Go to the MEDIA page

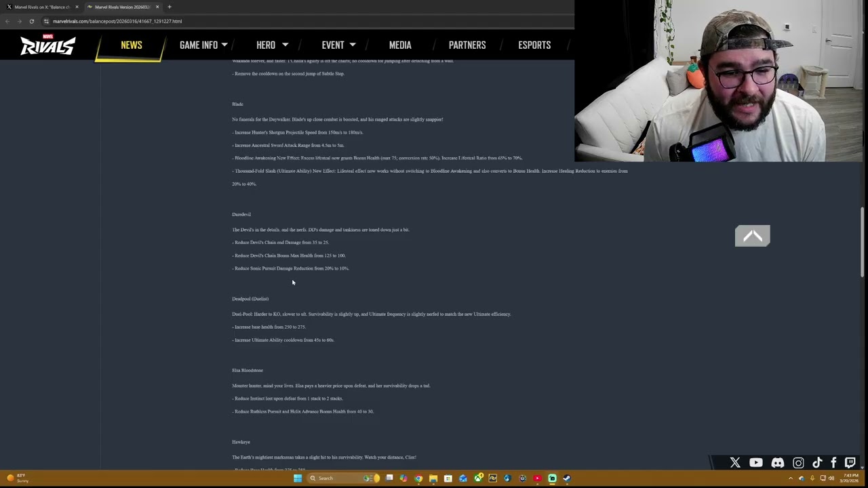400,45
